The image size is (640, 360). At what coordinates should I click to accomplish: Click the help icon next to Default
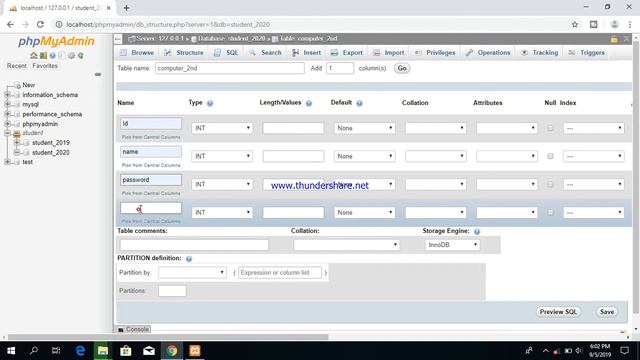pos(359,103)
